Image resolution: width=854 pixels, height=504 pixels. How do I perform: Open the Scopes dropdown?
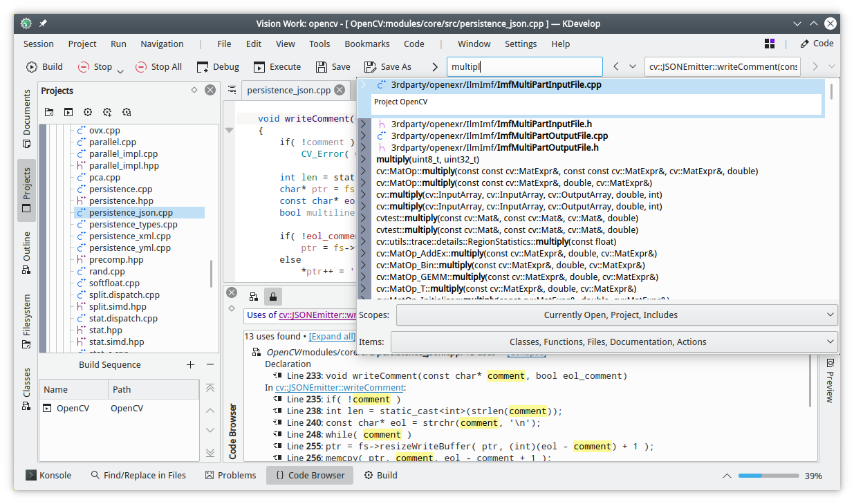(617, 315)
